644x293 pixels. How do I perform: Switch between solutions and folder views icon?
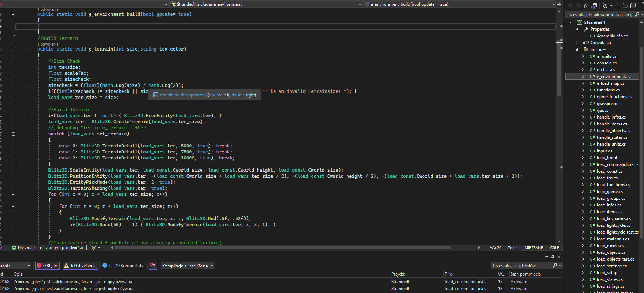594,6
